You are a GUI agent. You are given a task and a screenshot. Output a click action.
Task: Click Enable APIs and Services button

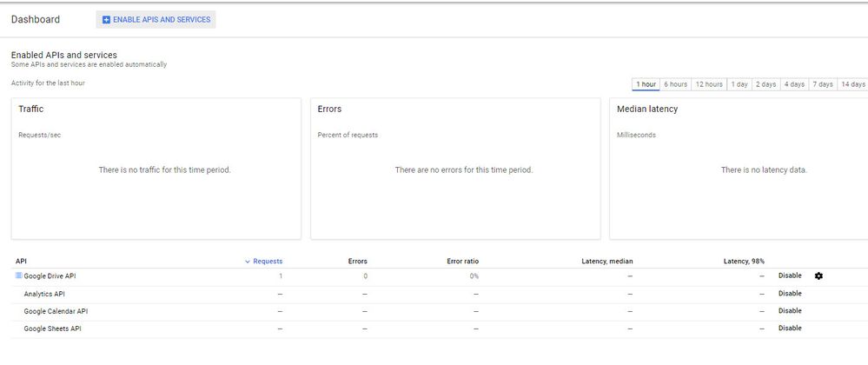click(156, 19)
